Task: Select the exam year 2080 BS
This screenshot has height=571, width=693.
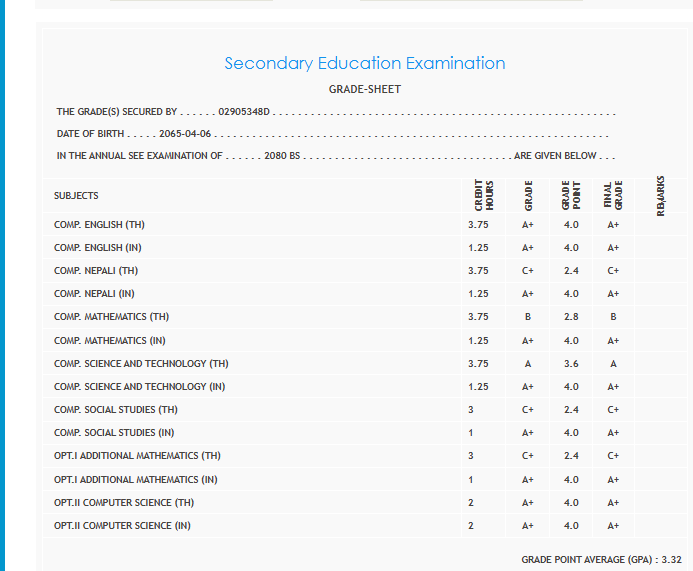Action: (x=282, y=156)
